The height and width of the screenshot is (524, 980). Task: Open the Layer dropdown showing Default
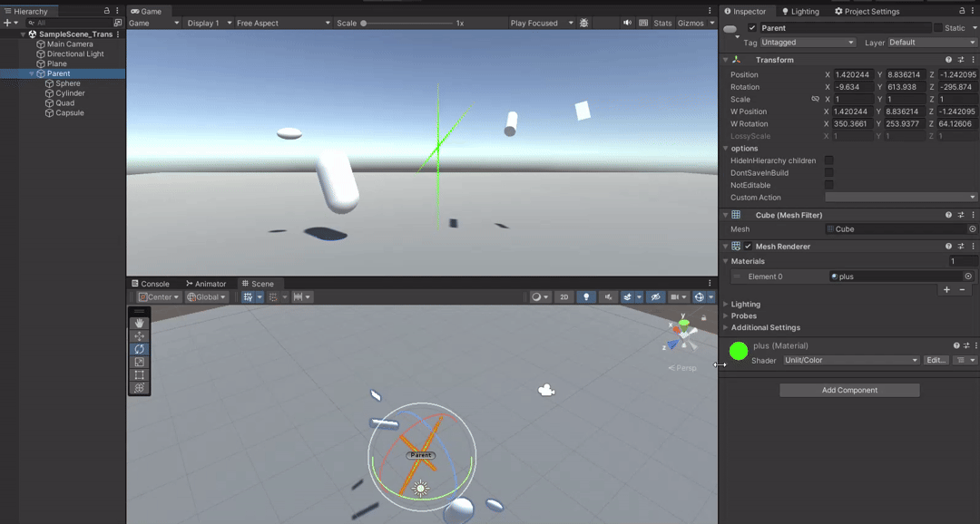[932, 43]
